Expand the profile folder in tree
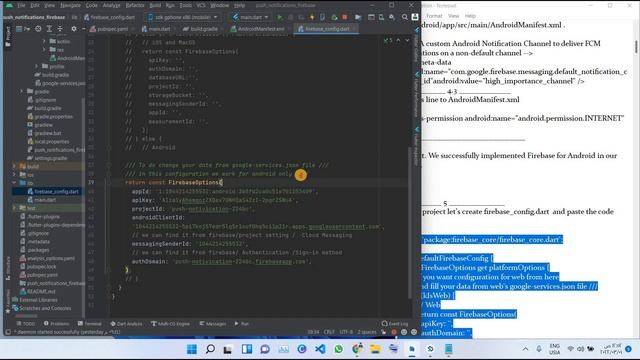Image resolution: width=640 pixels, height=360 pixels. click(37, 66)
